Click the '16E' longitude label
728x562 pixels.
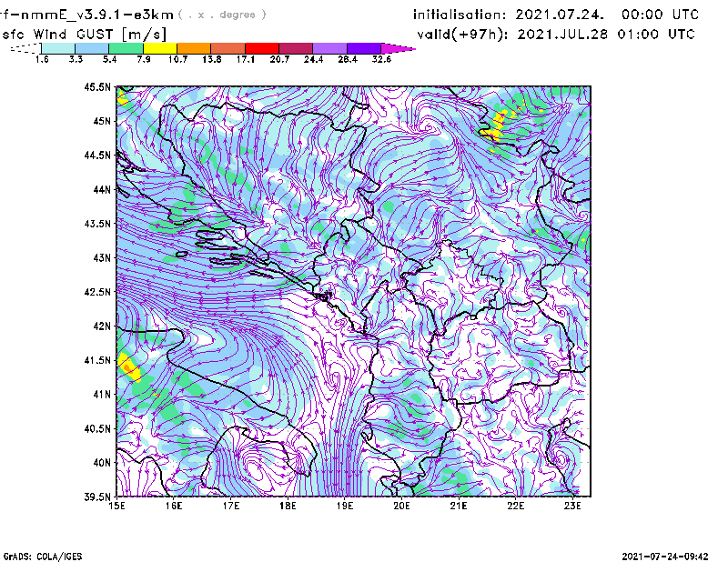pyautogui.click(x=174, y=506)
